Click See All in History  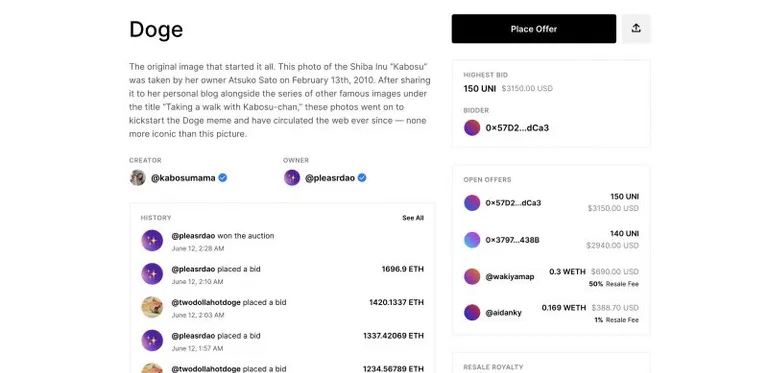click(413, 218)
